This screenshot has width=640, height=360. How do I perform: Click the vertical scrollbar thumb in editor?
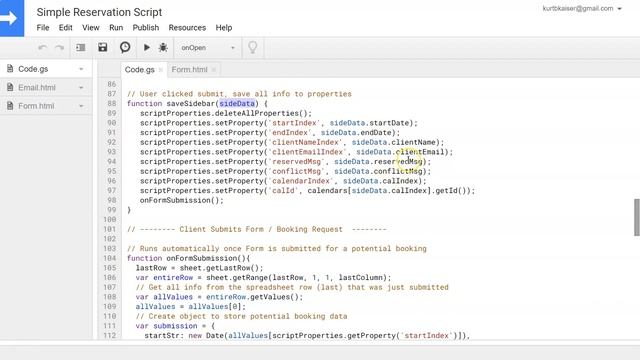(x=637, y=217)
